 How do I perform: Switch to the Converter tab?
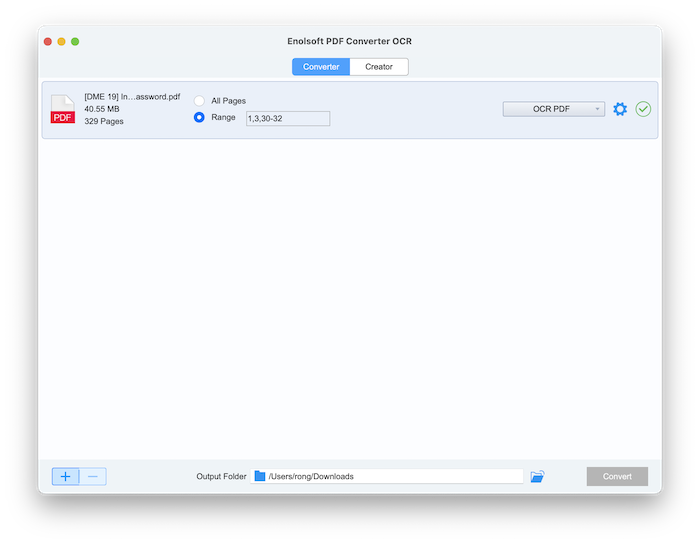pyautogui.click(x=321, y=67)
